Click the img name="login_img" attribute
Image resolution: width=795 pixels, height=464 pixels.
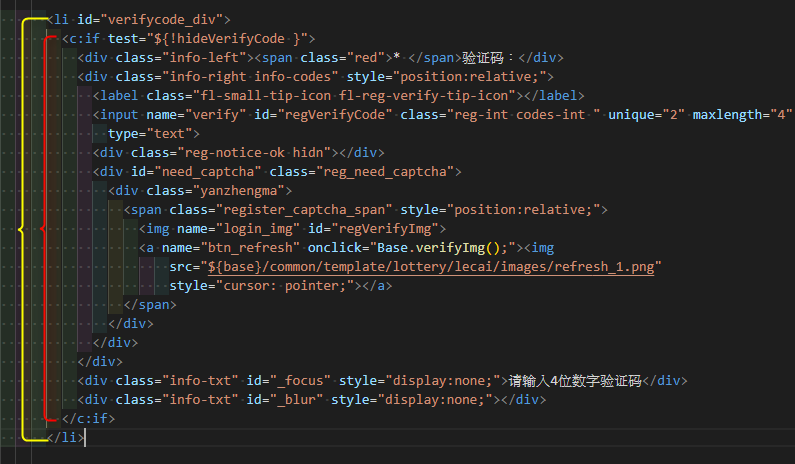[x=238, y=229]
